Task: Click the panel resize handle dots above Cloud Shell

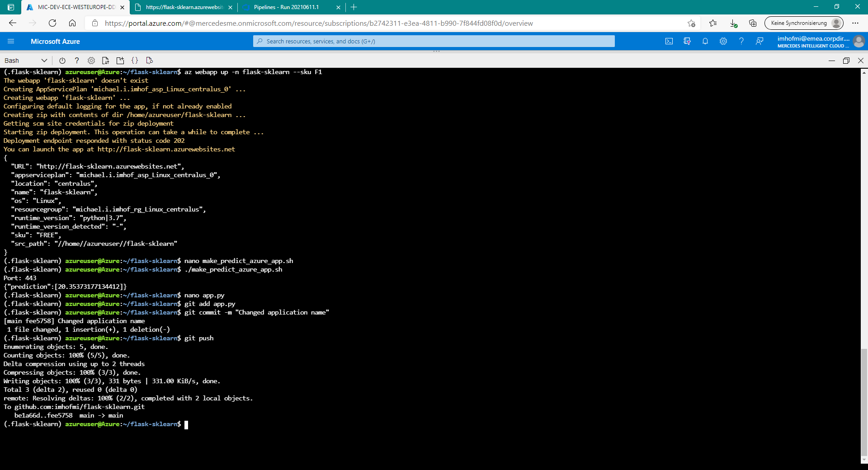Action: (x=436, y=52)
